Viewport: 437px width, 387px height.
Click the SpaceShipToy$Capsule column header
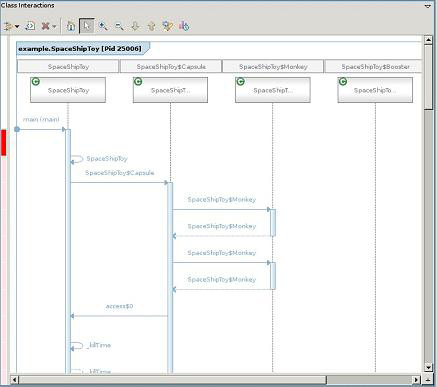pyautogui.click(x=171, y=66)
